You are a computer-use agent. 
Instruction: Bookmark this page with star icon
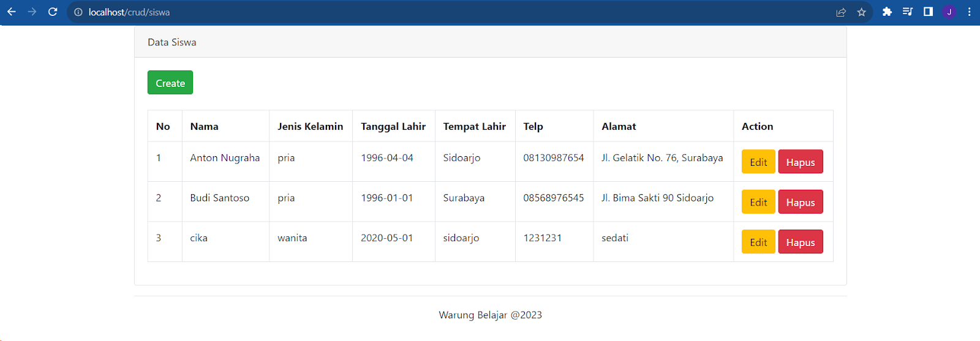click(862, 12)
